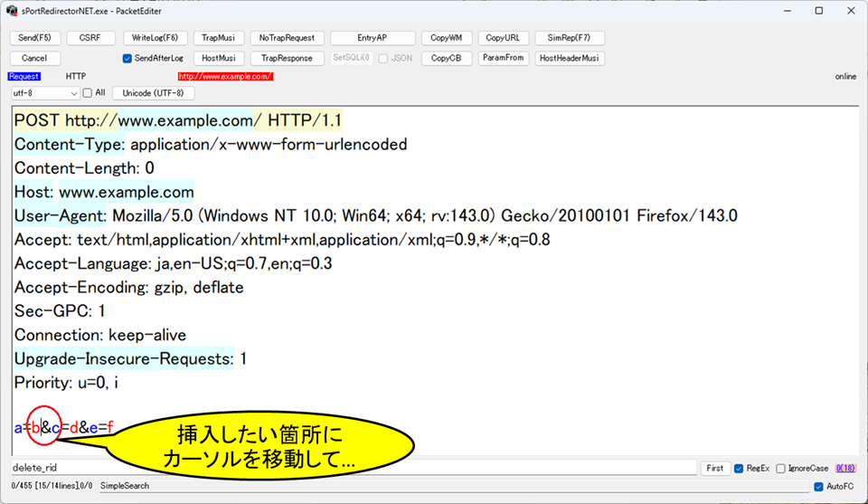Click the Content-Length: 0 line
The height and width of the screenshot is (504, 868).
pyautogui.click(x=84, y=167)
